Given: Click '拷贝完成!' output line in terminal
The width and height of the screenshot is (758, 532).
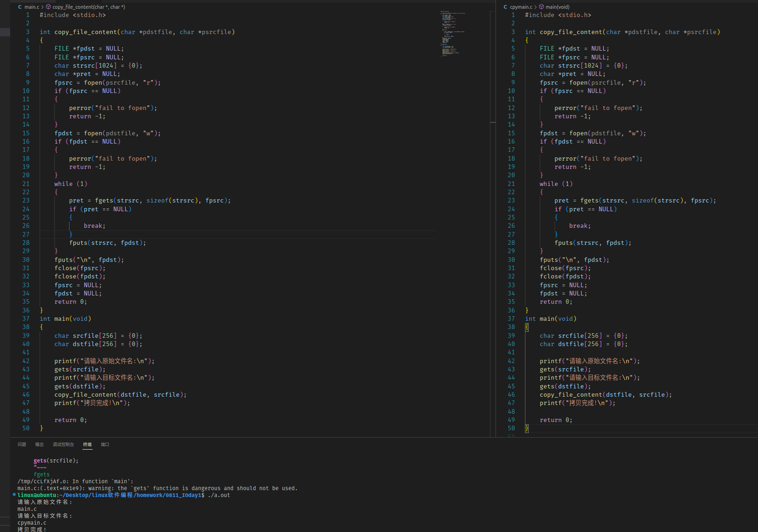Looking at the screenshot, I should coord(32,529).
